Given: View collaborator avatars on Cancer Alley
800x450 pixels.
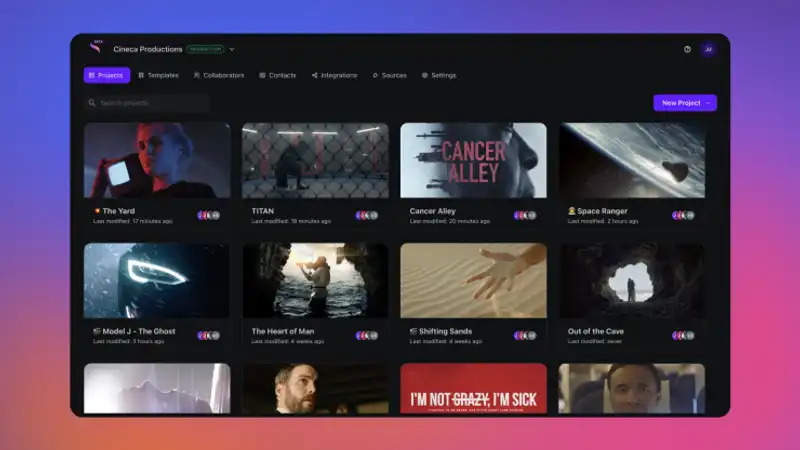Looking at the screenshot, I should 525,215.
